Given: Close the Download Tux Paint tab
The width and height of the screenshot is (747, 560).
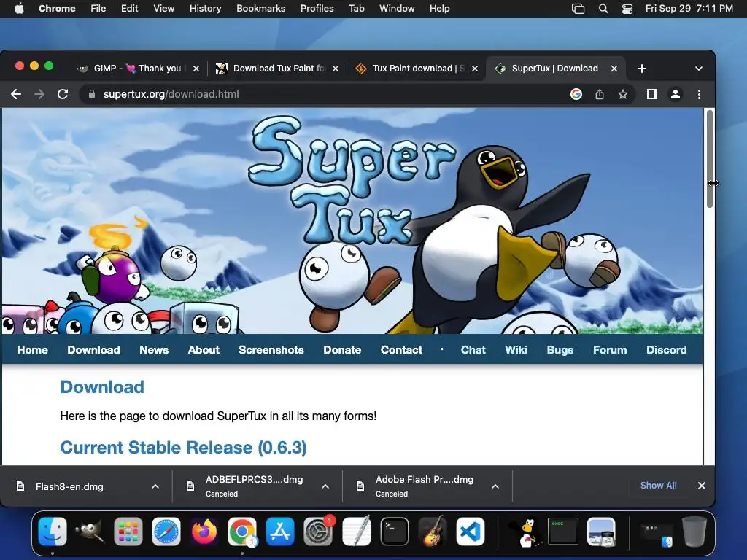Looking at the screenshot, I should tap(336, 69).
